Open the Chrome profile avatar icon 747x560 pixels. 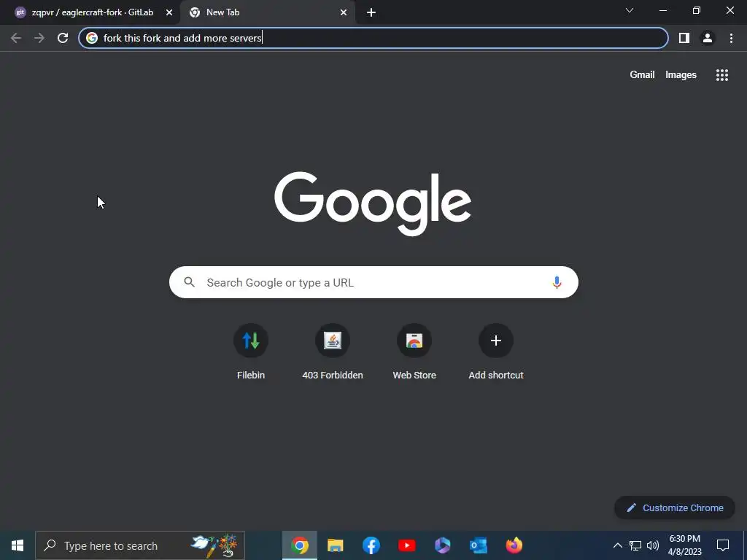(x=708, y=38)
